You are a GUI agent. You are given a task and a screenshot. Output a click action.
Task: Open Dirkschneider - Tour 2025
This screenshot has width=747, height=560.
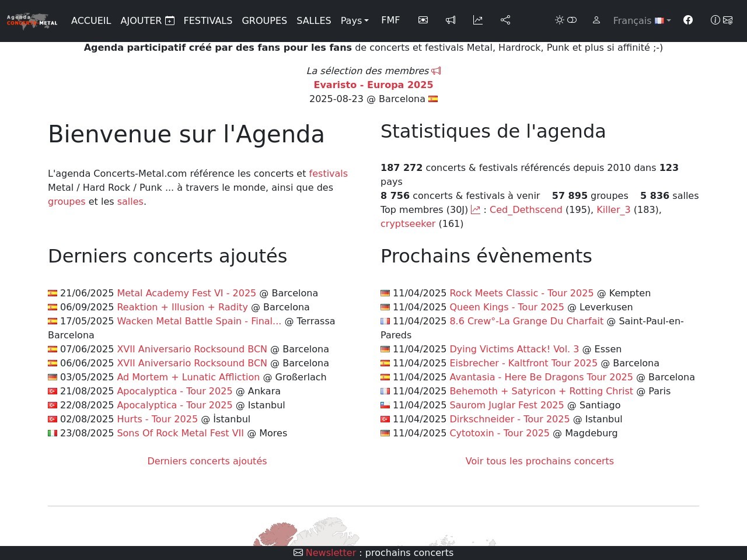pyautogui.click(x=509, y=419)
